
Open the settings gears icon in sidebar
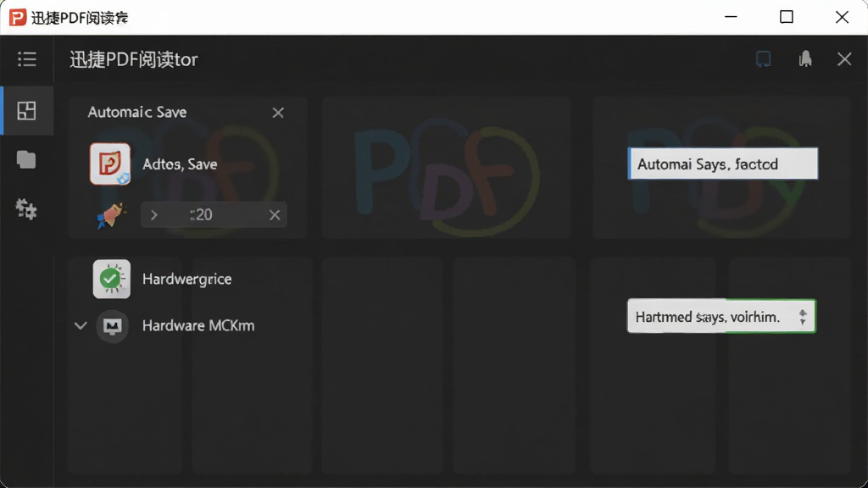point(26,210)
